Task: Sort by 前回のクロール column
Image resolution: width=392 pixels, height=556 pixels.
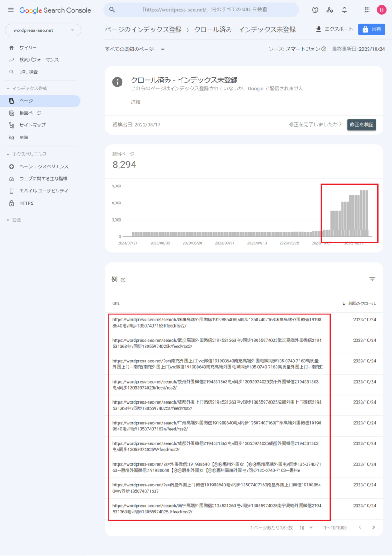Action: pyautogui.click(x=359, y=304)
